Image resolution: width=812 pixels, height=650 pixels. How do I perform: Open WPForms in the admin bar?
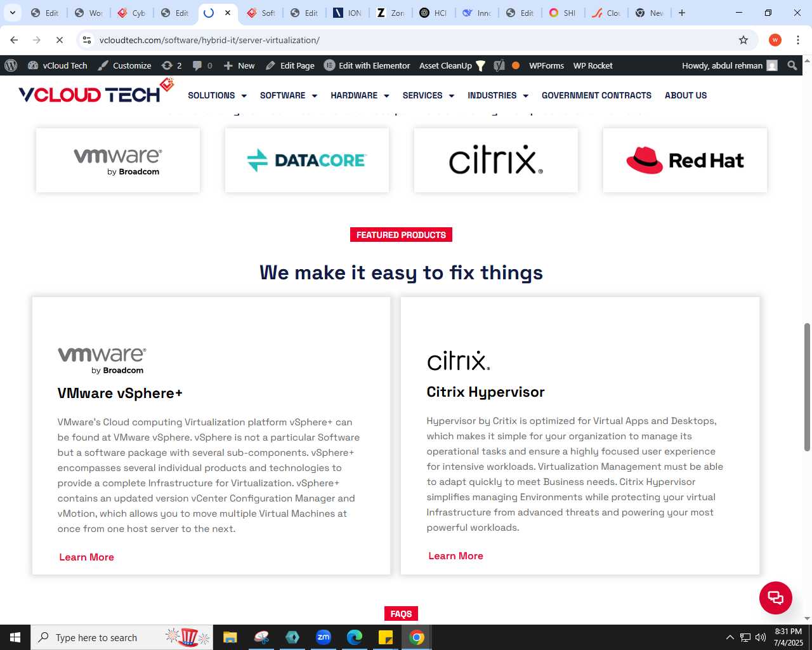[546, 65]
